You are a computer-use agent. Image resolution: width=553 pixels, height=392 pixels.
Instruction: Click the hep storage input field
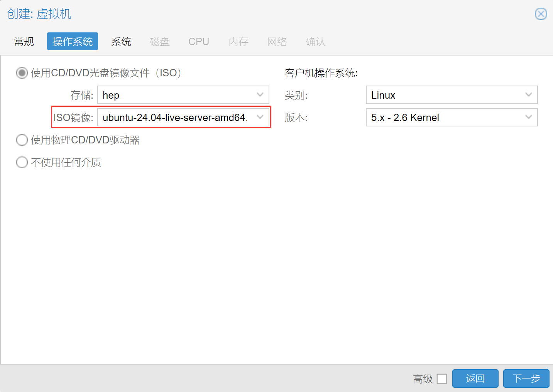(176, 95)
